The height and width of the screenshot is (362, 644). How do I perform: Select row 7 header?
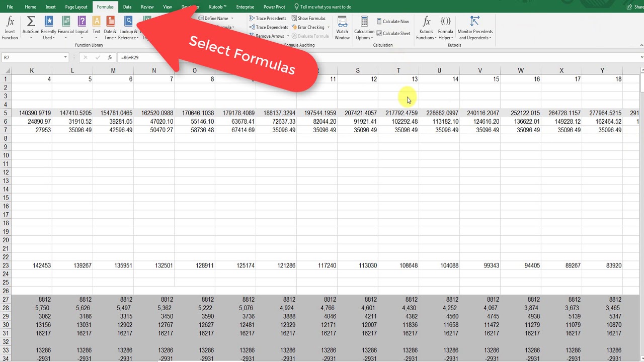[6, 130]
